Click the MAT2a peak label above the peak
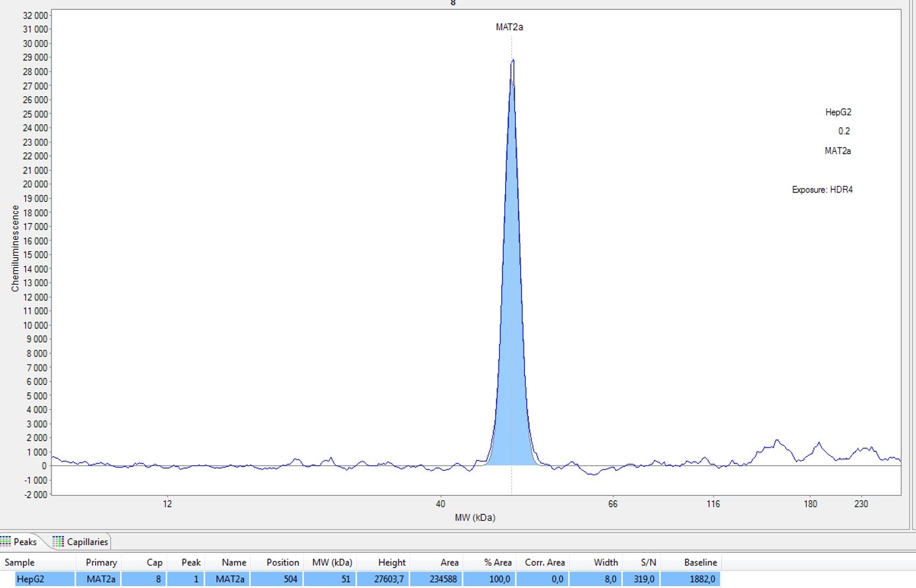Screen dimensions: 916x588 click(509, 27)
